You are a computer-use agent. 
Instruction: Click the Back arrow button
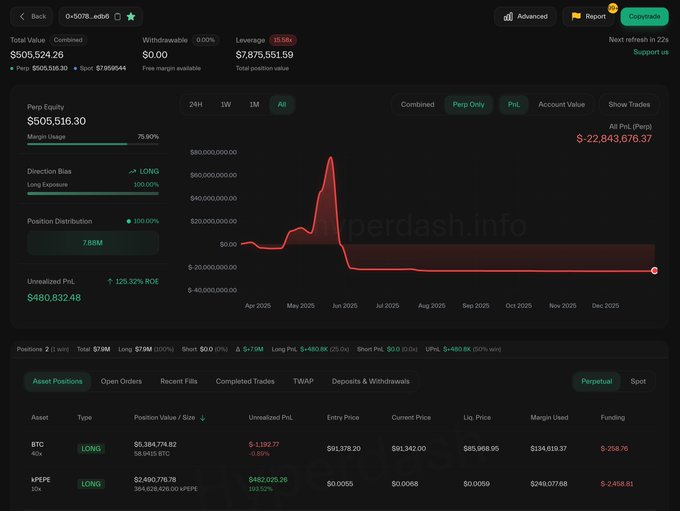pyautogui.click(x=32, y=16)
